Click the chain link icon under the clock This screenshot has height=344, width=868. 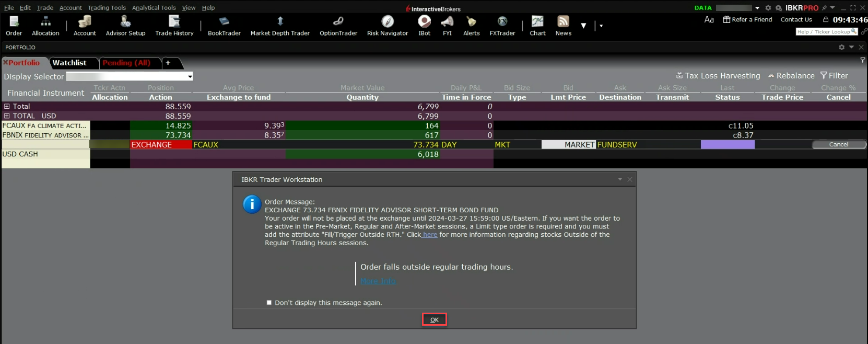tap(864, 31)
